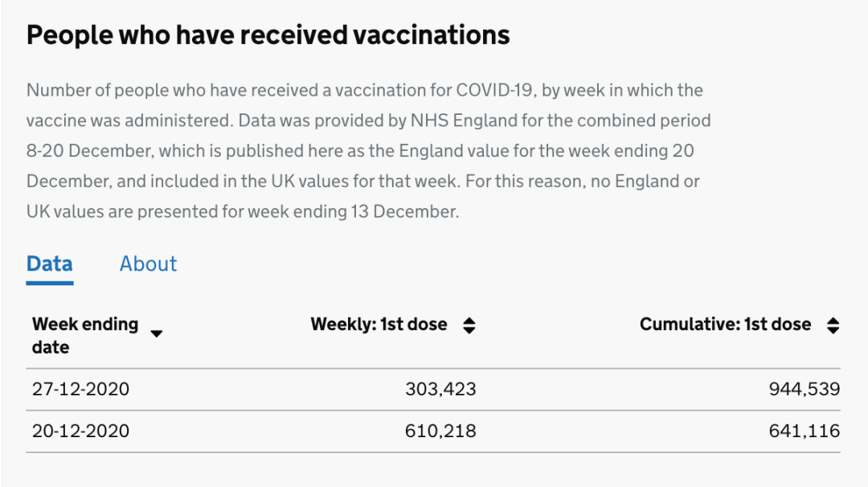Select the 20-12-2020 date cell
Screen dimensions: 868x487
tap(81, 431)
